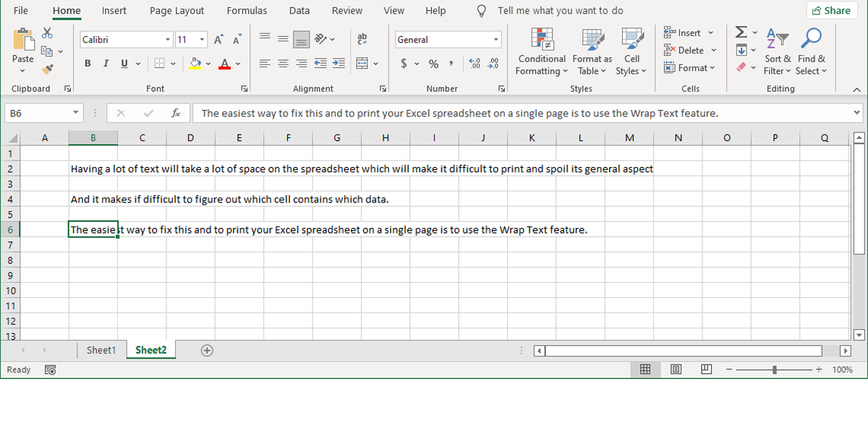Align cell text to the left
Viewport: 868px width, 434px height.
[265, 64]
